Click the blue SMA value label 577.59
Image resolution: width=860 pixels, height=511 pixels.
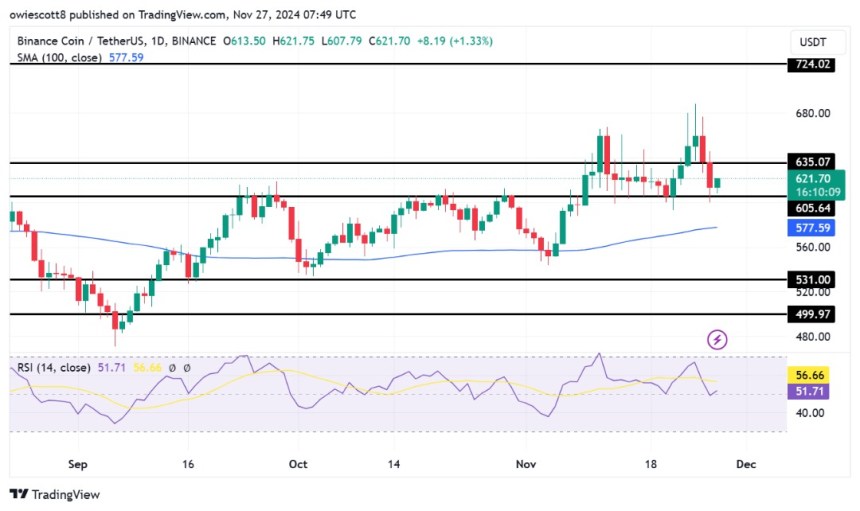[811, 228]
